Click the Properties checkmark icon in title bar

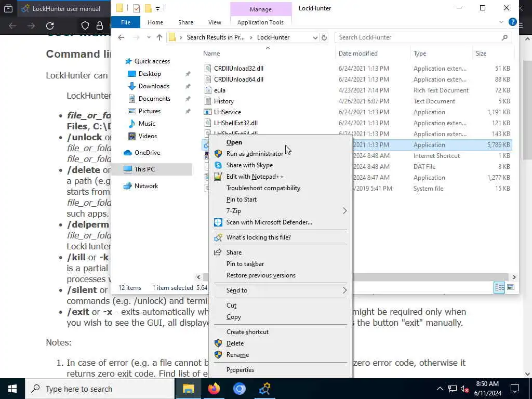coord(137,8)
